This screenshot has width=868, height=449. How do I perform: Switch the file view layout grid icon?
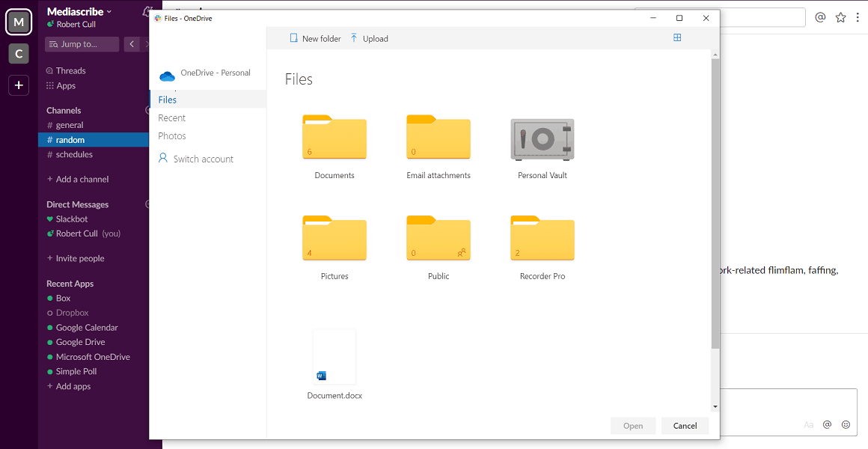pos(677,37)
